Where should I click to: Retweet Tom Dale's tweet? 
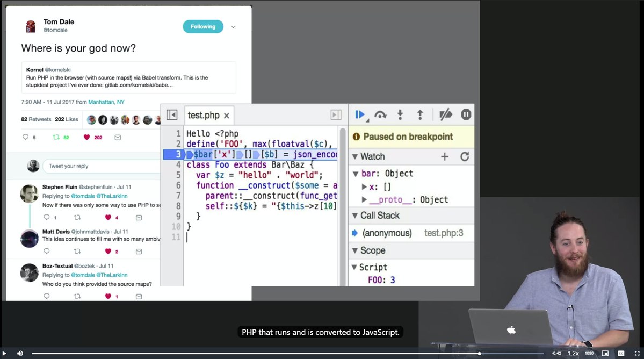[56, 137]
